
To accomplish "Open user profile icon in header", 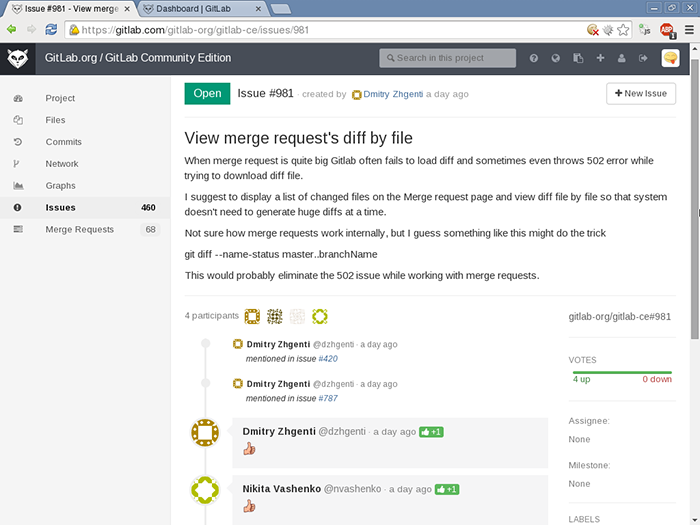I will tap(621, 58).
